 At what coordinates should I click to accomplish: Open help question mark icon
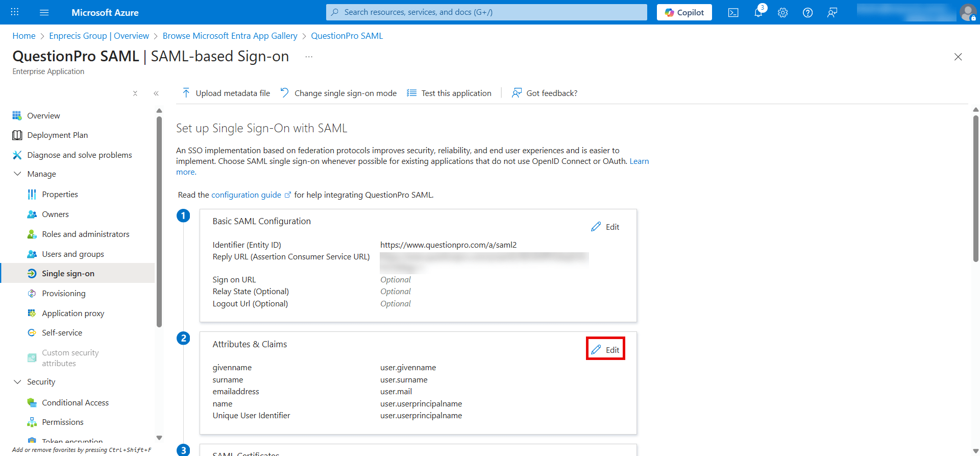[x=807, y=12]
